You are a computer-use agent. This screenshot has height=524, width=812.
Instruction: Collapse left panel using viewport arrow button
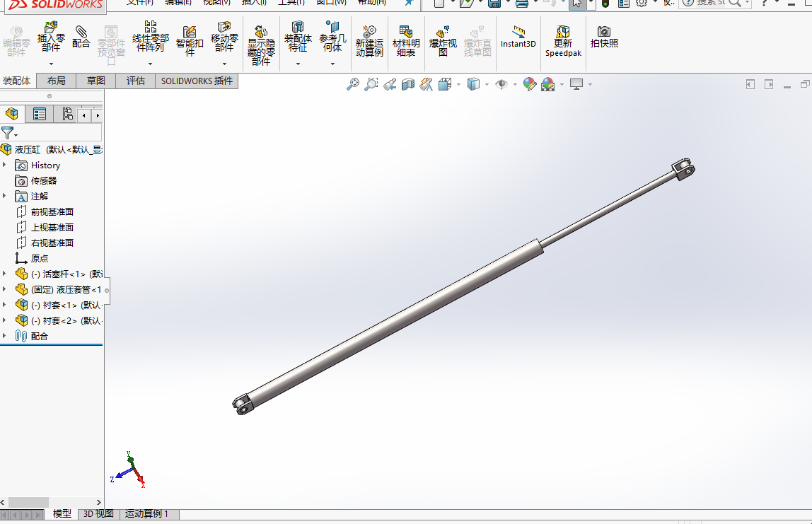click(x=750, y=84)
